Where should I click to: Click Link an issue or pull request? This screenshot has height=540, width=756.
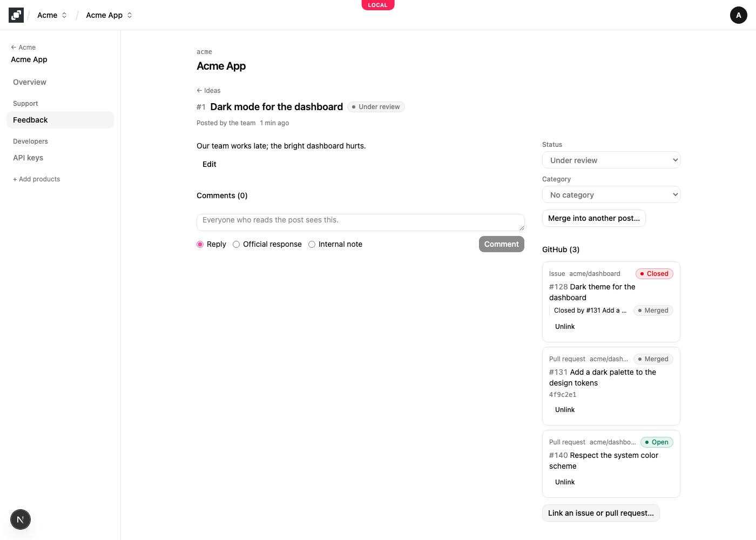[601, 513]
